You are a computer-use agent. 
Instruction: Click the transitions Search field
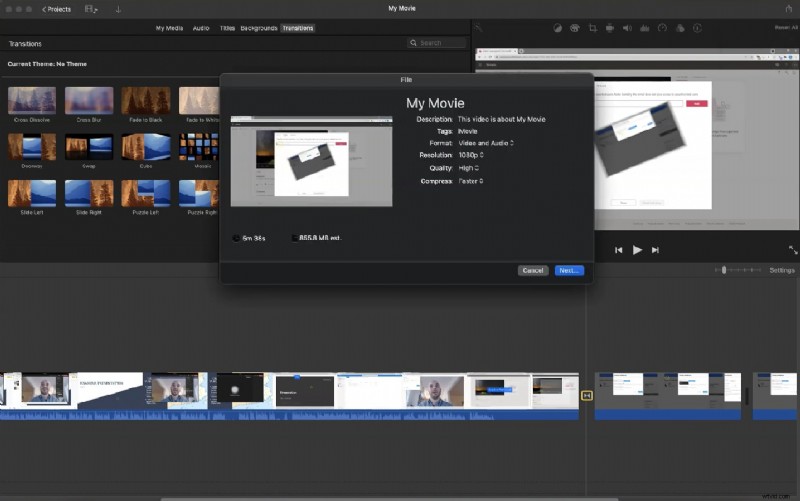437,43
